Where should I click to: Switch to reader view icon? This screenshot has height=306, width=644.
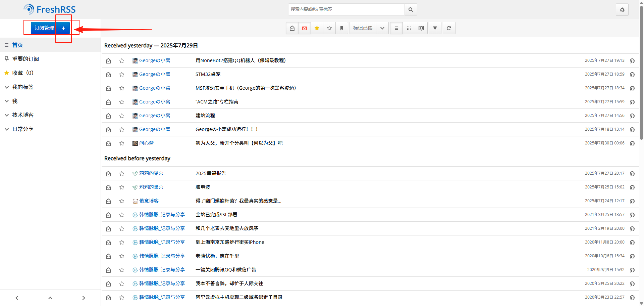pos(421,28)
